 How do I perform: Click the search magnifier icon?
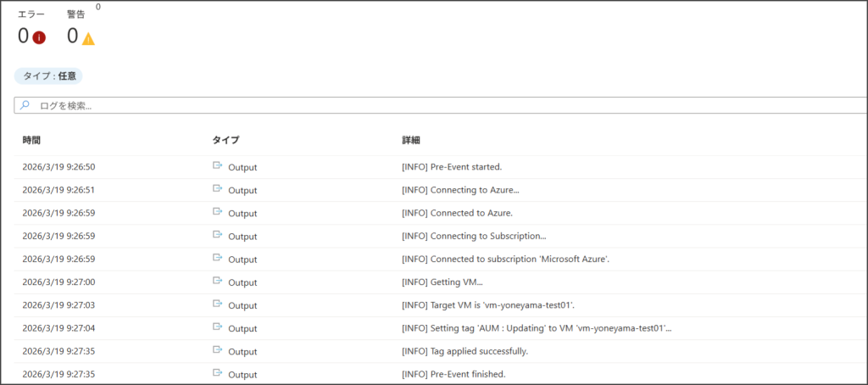(25, 105)
